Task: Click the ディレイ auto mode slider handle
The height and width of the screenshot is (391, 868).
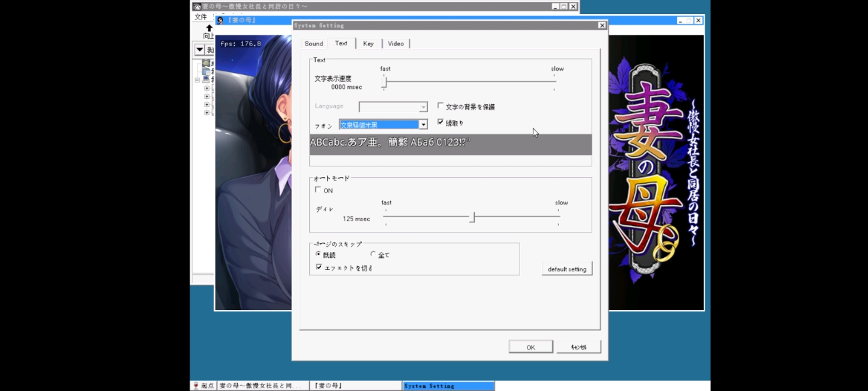Action: click(472, 217)
